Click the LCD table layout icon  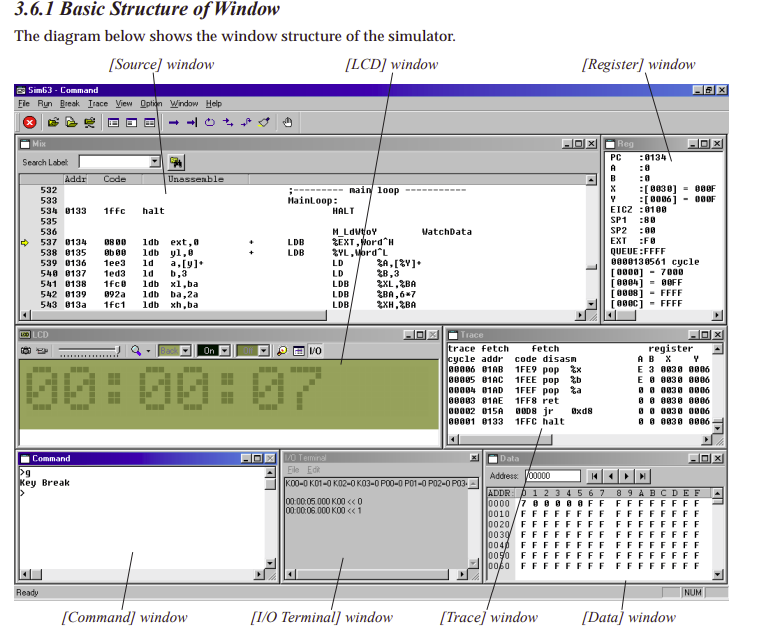298,351
